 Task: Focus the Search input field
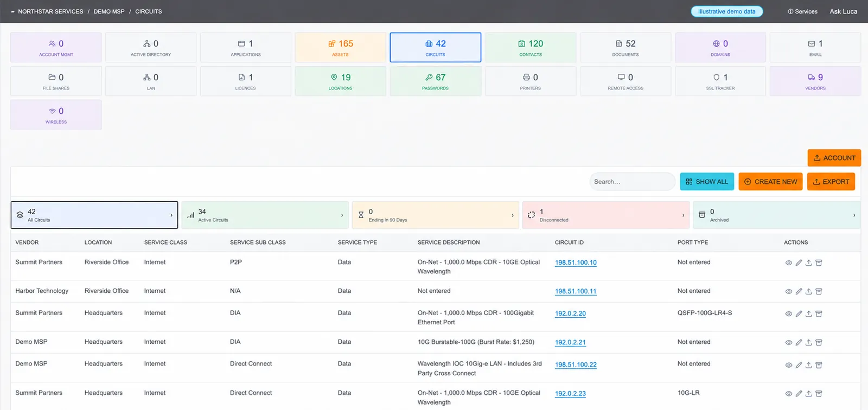[632, 182]
